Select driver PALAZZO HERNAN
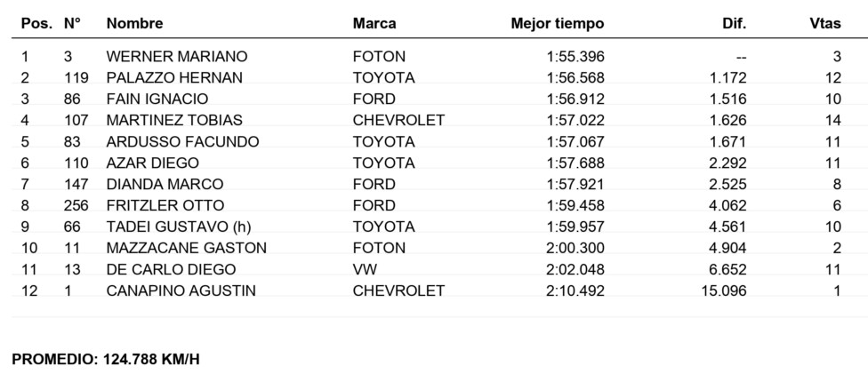 [x=174, y=78]
